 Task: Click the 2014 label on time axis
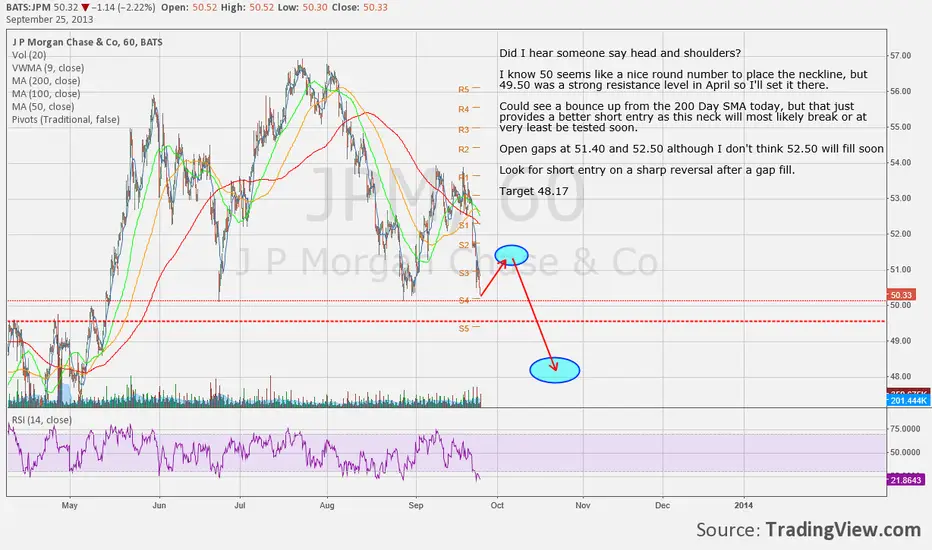(x=743, y=505)
